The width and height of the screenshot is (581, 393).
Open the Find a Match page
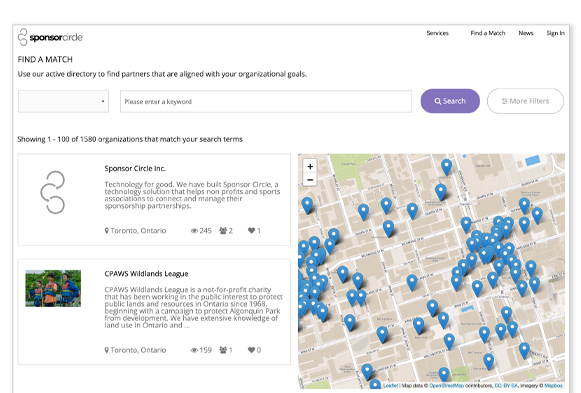click(x=488, y=33)
